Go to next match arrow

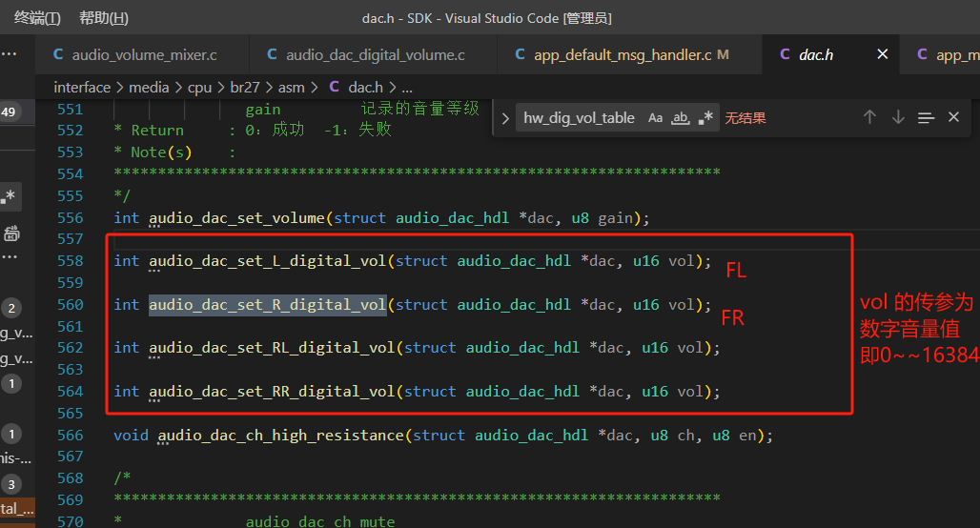coord(898,117)
